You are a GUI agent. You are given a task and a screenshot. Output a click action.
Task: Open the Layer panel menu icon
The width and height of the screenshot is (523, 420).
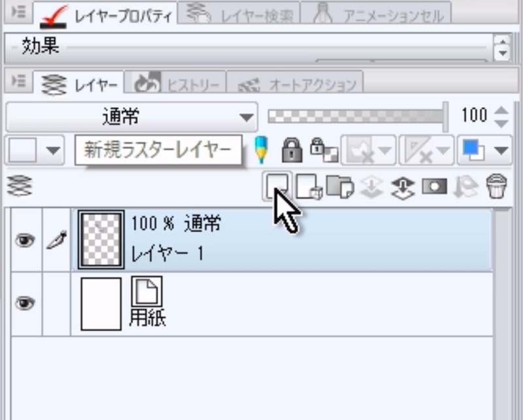[19, 81]
